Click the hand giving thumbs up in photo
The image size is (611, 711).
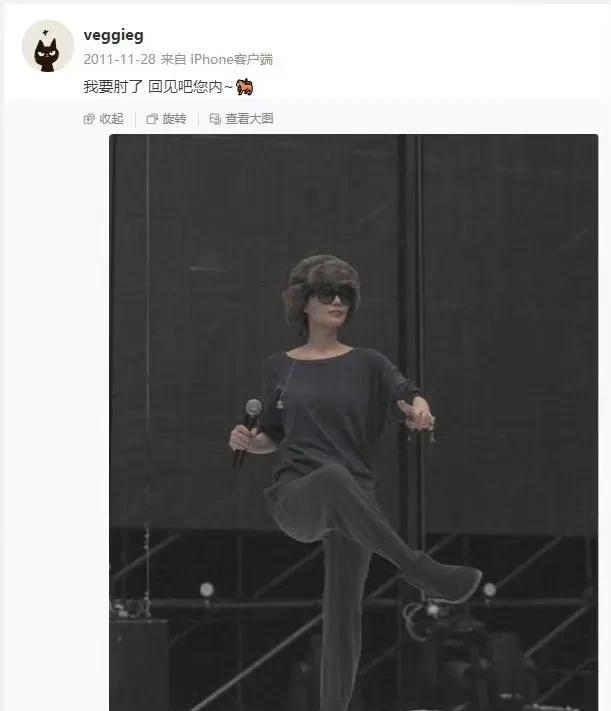coord(416,414)
